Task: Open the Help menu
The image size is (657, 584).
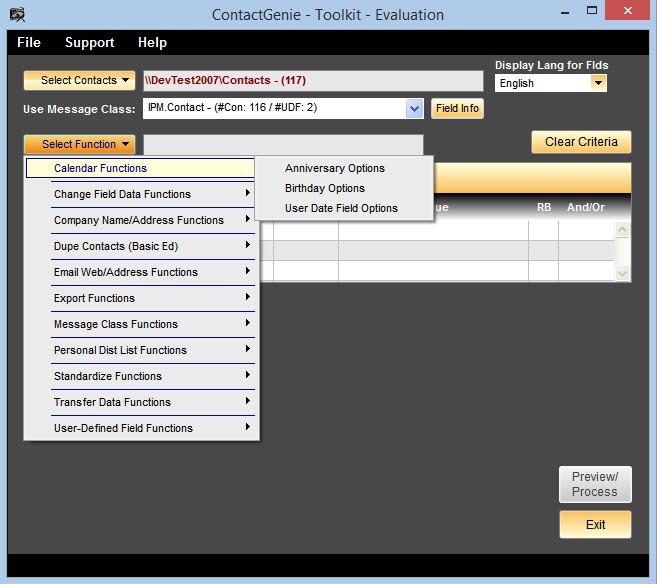Action: coord(153,42)
